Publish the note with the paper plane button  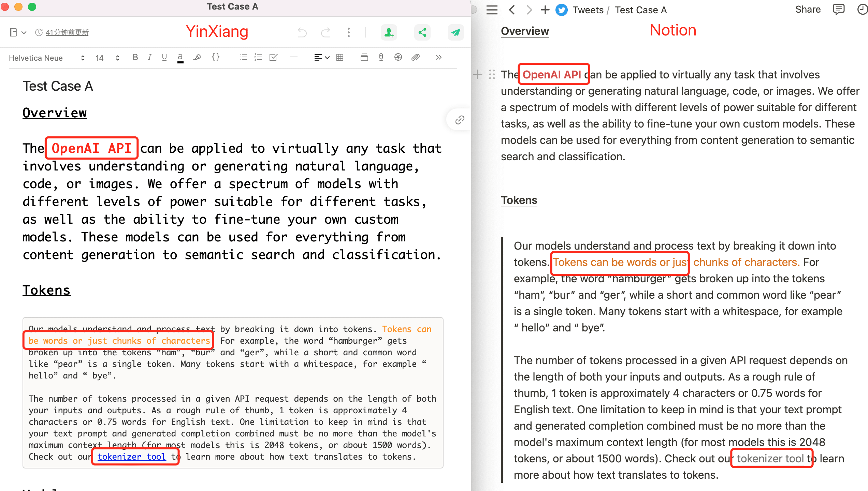click(456, 32)
